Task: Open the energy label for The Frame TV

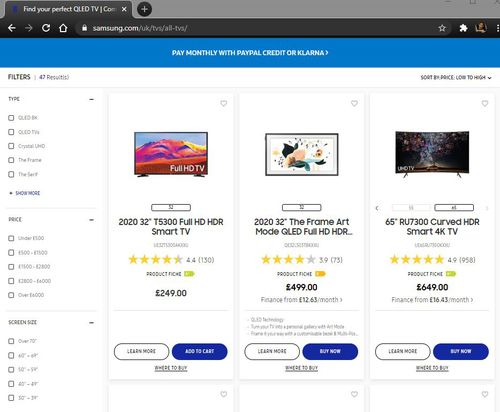Action: (x=320, y=274)
